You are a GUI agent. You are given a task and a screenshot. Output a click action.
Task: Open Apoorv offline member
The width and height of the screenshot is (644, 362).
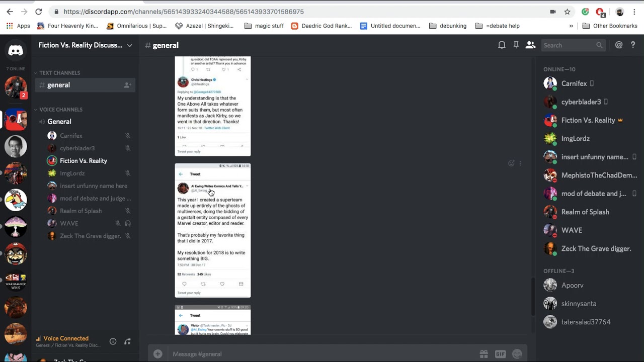pyautogui.click(x=590, y=286)
